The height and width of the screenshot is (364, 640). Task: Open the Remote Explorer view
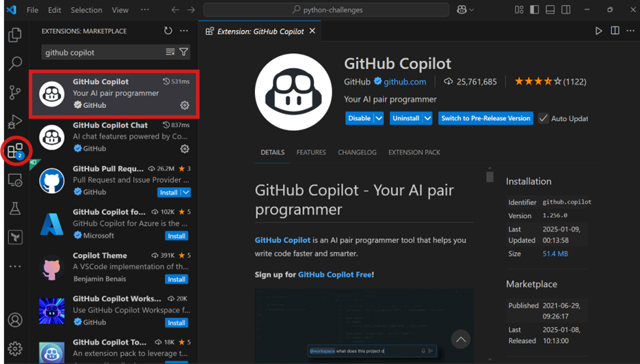pos(15,180)
